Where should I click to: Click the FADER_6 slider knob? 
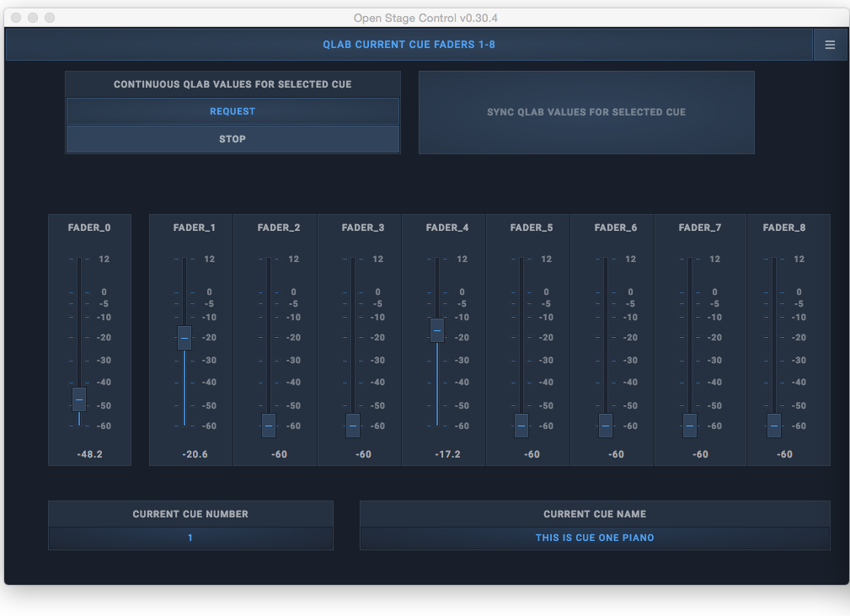coord(606,426)
